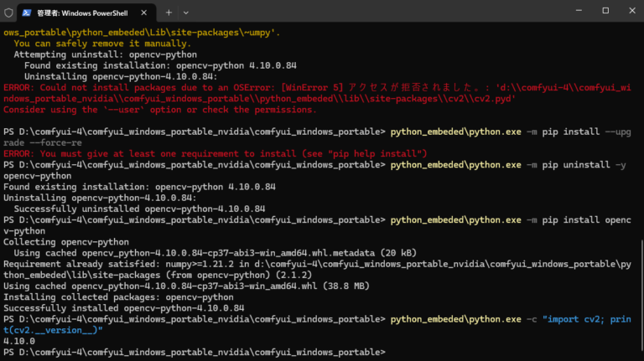644x361 pixels.
Task: Minimize the terminal window
Action: (579, 11)
